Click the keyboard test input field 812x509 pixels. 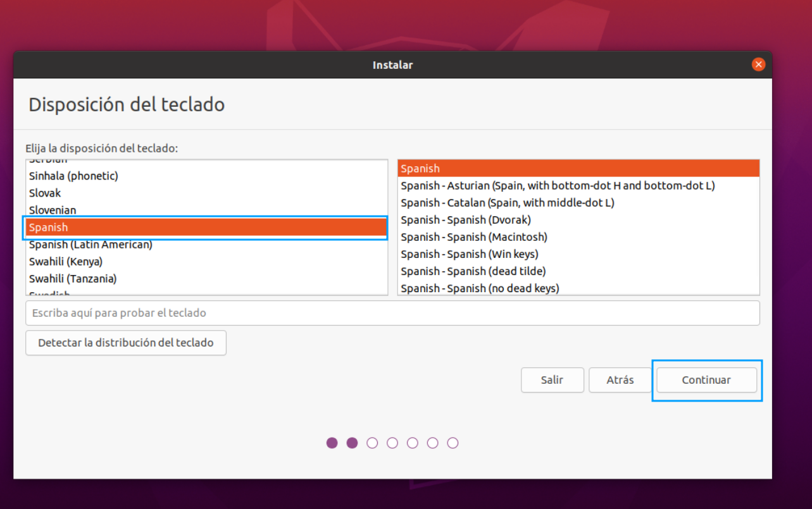click(392, 313)
